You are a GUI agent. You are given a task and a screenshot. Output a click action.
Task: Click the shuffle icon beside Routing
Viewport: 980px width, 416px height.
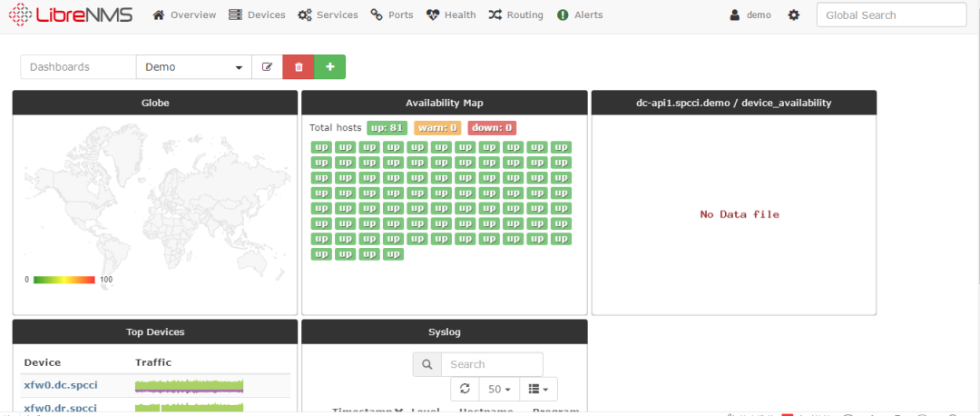click(495, 15)
